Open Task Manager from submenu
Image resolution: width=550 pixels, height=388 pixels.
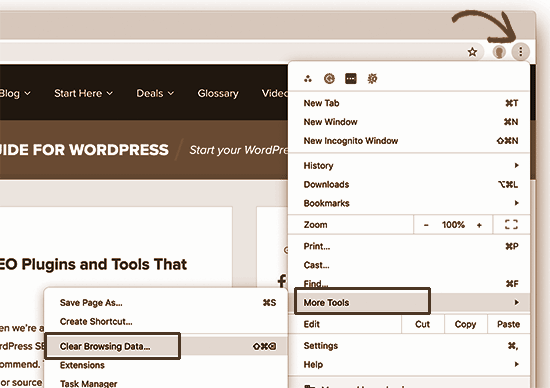[166, 383]
